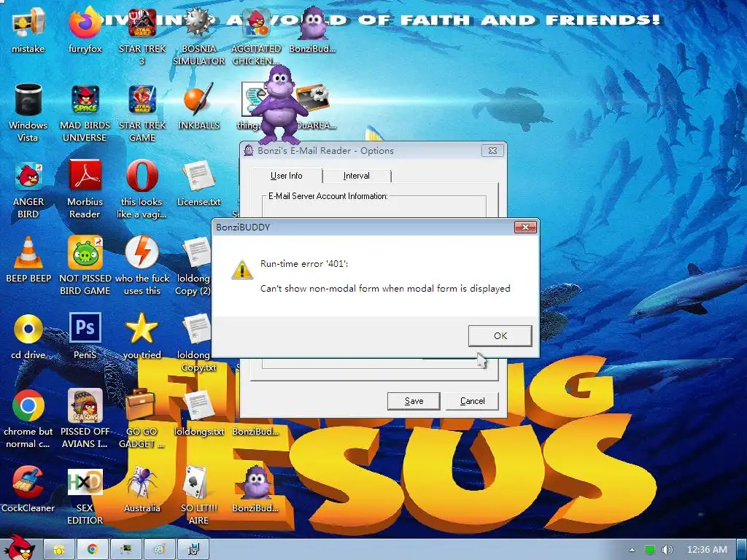This screenshot has width=747, height=560.
Task: Open the AGGITATED CHICKEN Angry Birds Rio icon
Action: [x=256, y=36]
